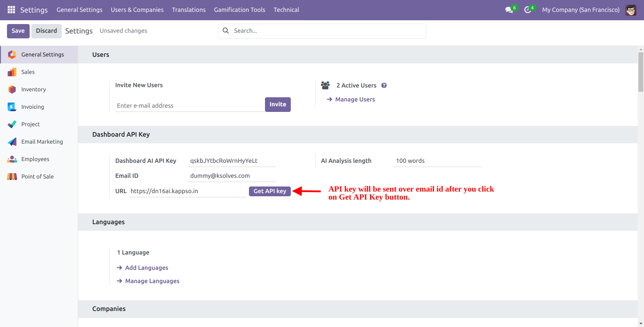The height and width of the screenshot is (327, 644).
Task: Select Email Marketing in sidebar
Action: pyautogui.click(x=42, y=142)
